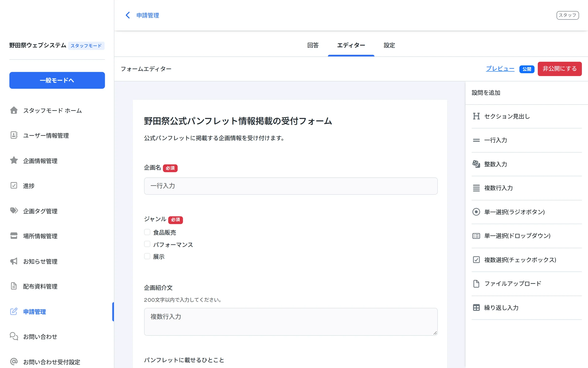Screen dimensions: 588x368
Task: Check the パフォーマンス checkbox
Action: [147, 244]
